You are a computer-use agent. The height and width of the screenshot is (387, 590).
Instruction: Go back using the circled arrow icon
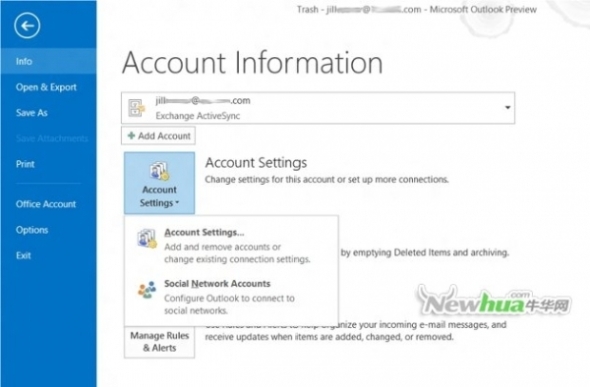tap(27, 26)
